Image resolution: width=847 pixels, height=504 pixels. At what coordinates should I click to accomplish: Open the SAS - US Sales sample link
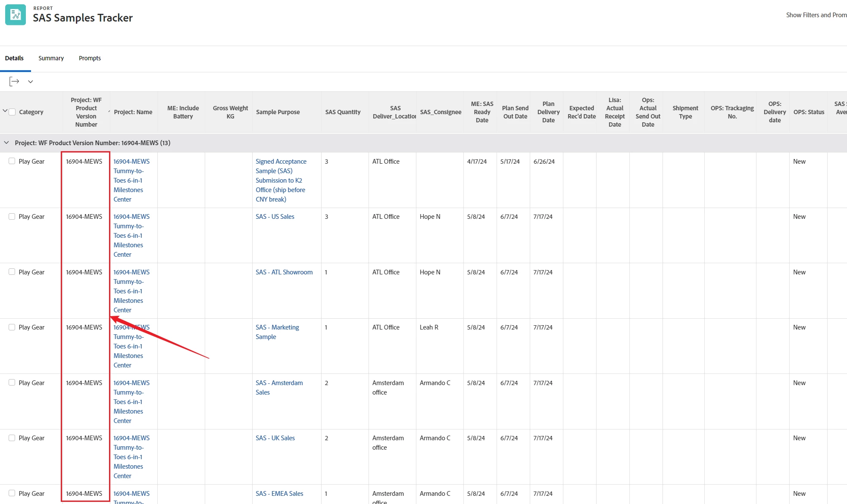pyautogui.click(x=275, y=217)
